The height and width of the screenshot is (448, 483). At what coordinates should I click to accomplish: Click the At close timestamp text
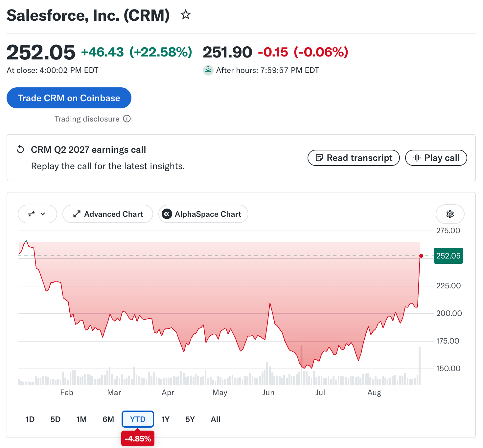53,70
